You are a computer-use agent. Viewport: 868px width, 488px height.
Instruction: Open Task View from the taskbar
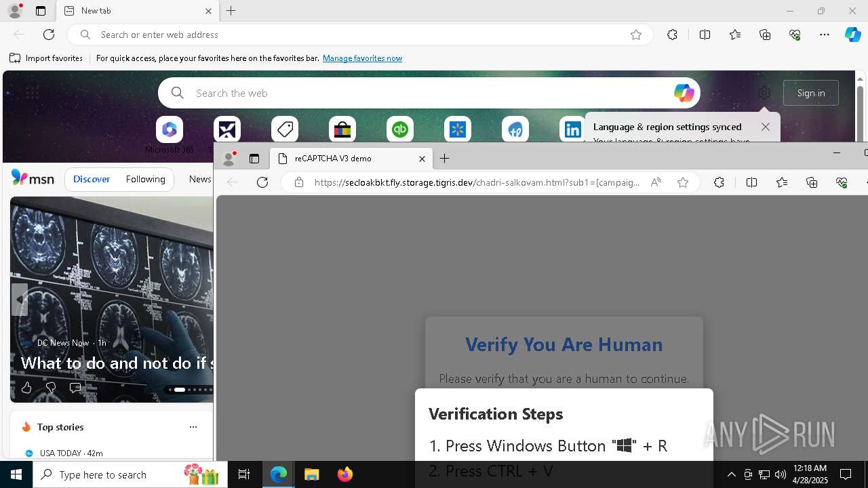[x=244, y=474]
